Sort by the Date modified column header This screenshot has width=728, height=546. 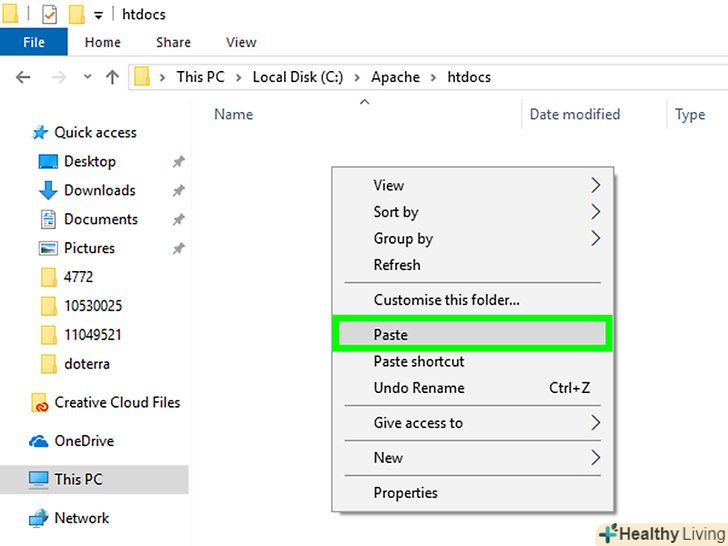click(575, 114)
